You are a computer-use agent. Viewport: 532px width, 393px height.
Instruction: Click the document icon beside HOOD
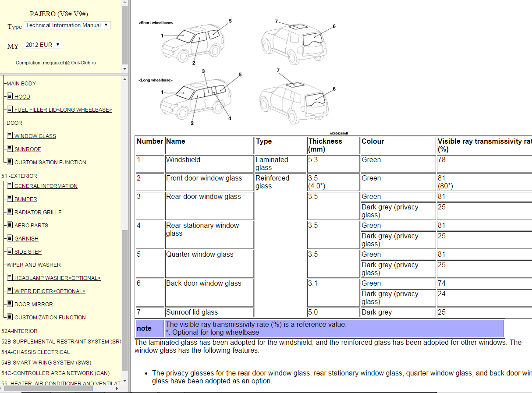pyautogui.click(x=10, y=96)
